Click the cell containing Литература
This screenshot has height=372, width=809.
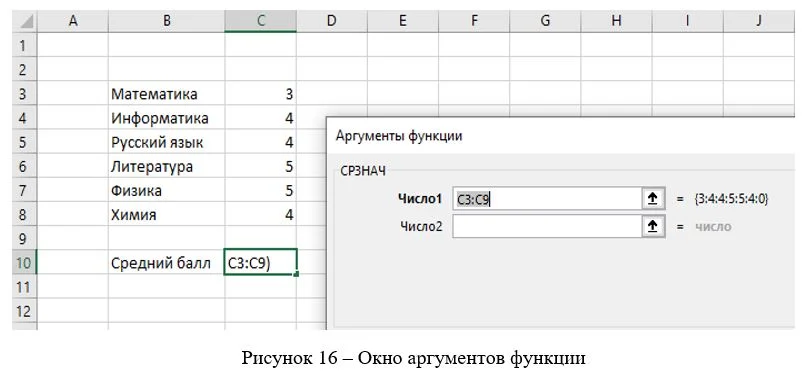click(x=166, y=166)
